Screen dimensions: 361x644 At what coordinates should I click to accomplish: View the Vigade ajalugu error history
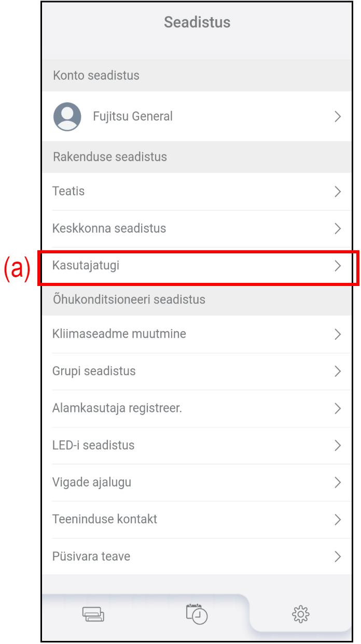tap(92, 482)
